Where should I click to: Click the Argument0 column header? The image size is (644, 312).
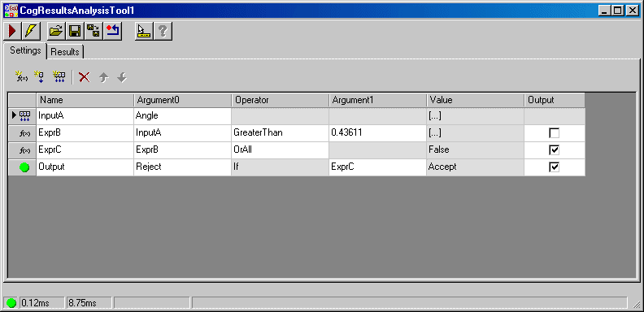[182, 100]
